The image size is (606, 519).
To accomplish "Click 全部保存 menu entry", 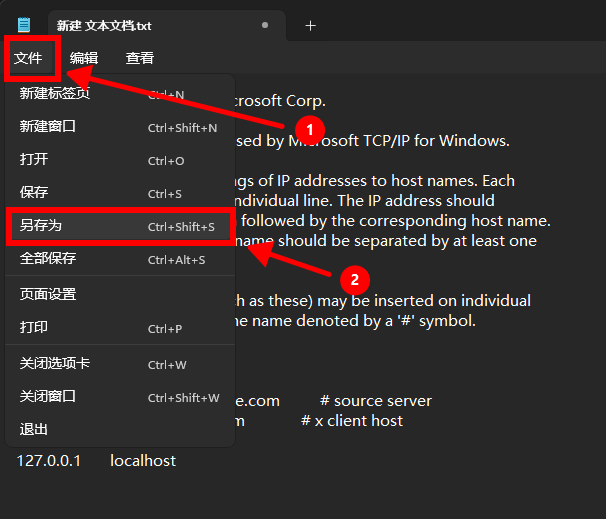I will coord(48,259).
